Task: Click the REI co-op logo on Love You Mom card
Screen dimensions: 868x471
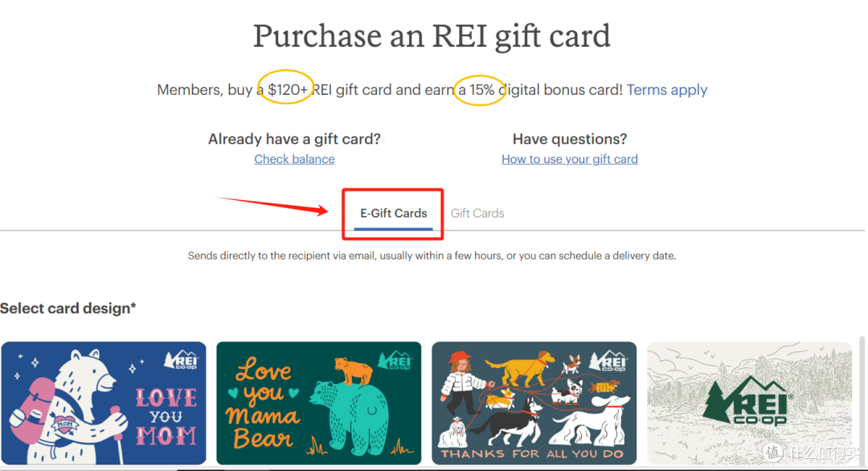Action: point(181,360)
